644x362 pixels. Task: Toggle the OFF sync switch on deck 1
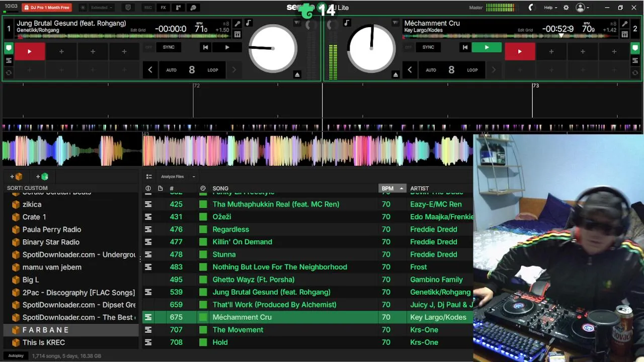[x=148, y=47]
